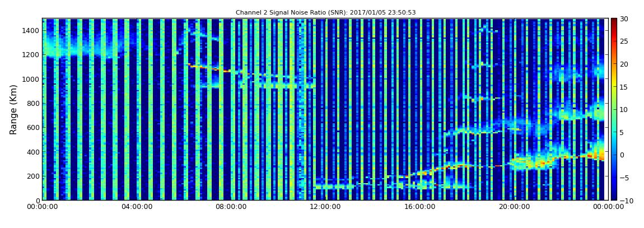Click the color bar label '25'
The width and height of the screenshot is (644, 228).
[624, 41]
